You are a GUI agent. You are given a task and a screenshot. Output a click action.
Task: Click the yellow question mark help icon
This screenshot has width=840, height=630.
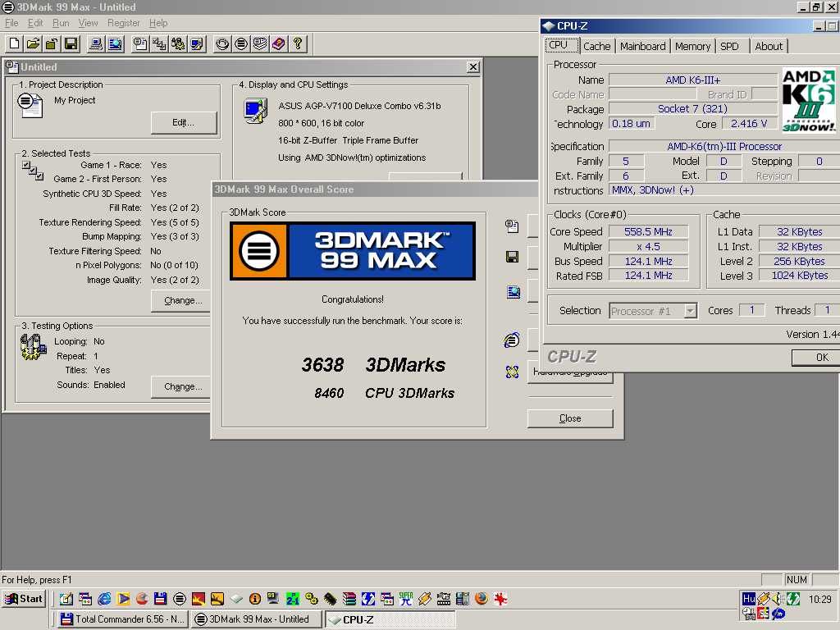(297, 44)
